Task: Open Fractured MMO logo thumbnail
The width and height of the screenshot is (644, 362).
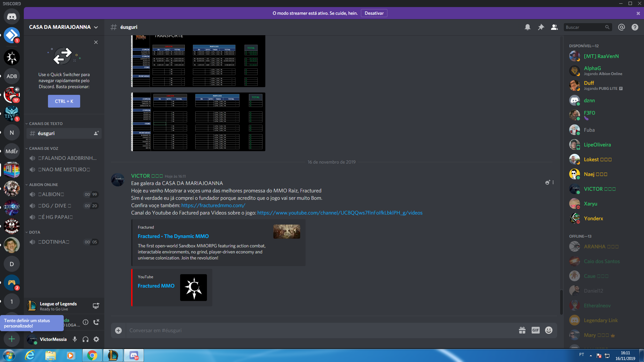Action: [194, 288]
